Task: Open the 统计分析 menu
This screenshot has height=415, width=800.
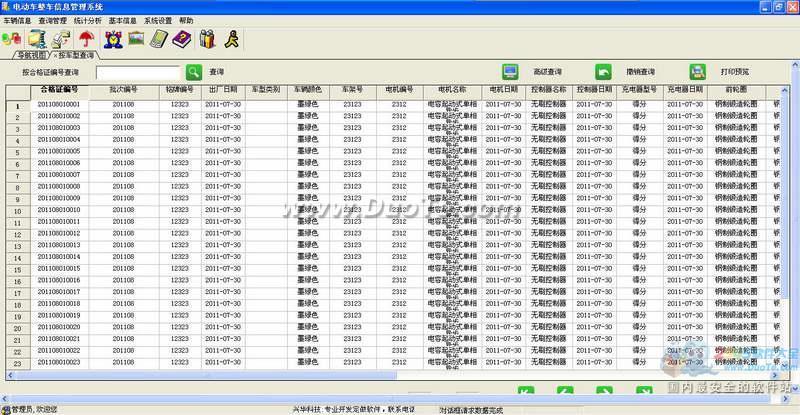Action: click(x=88, y=21)
